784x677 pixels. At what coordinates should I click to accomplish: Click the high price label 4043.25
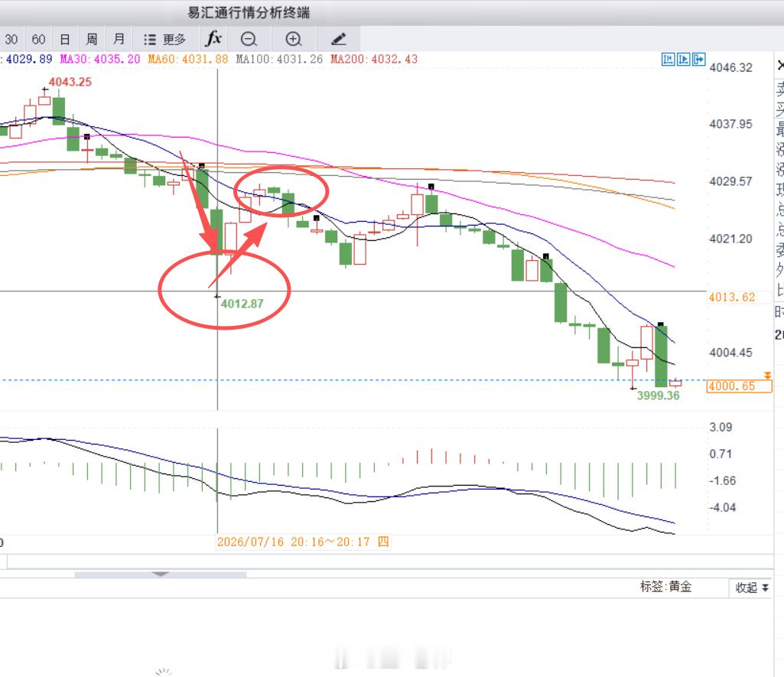(x=70, y=82)
